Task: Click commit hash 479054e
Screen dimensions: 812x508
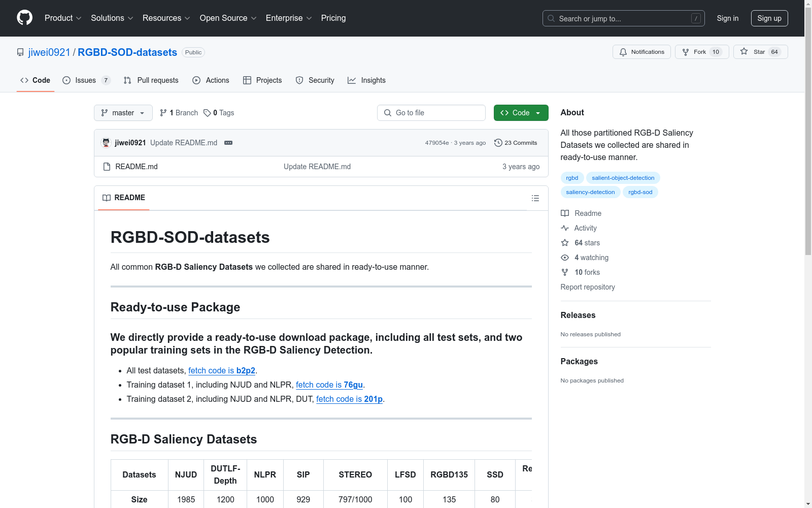Action: (x=437, y=143)
